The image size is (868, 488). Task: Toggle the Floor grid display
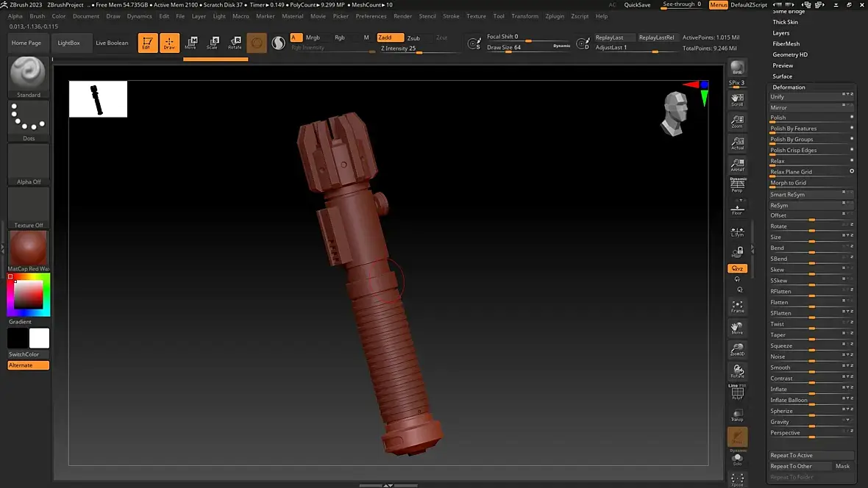tap(737, 209)
